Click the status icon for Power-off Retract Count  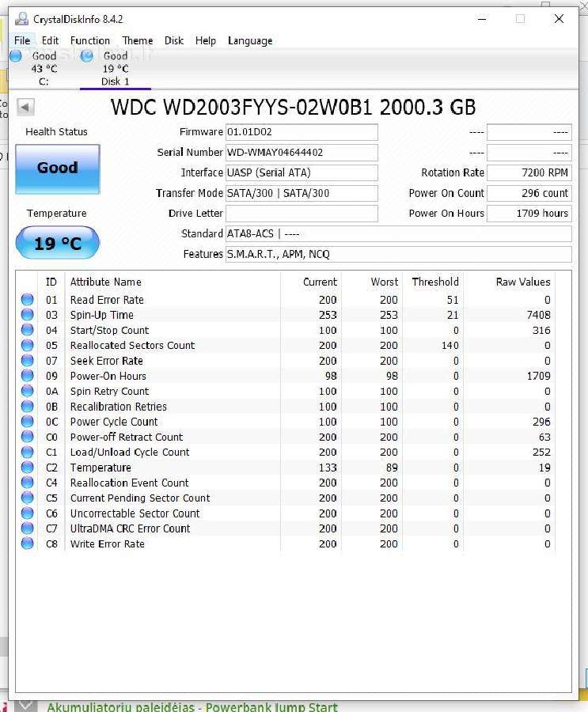(x=27, y=437)
